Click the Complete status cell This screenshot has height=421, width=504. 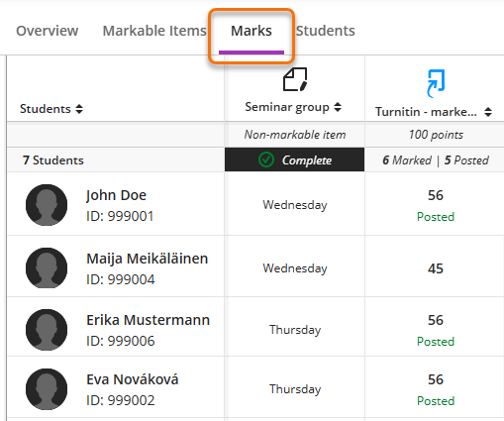click(295, 159)
